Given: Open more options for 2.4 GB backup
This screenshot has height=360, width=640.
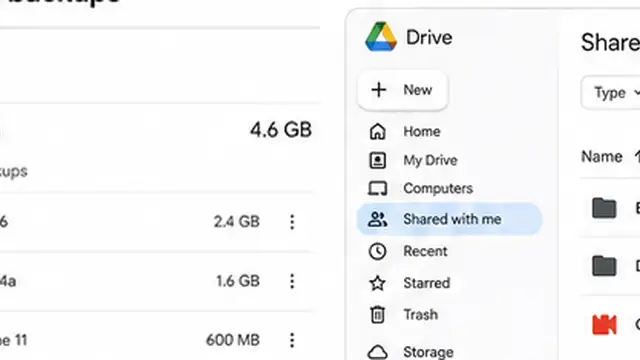Looking at the screenshot, I should (x=292, y=222).
